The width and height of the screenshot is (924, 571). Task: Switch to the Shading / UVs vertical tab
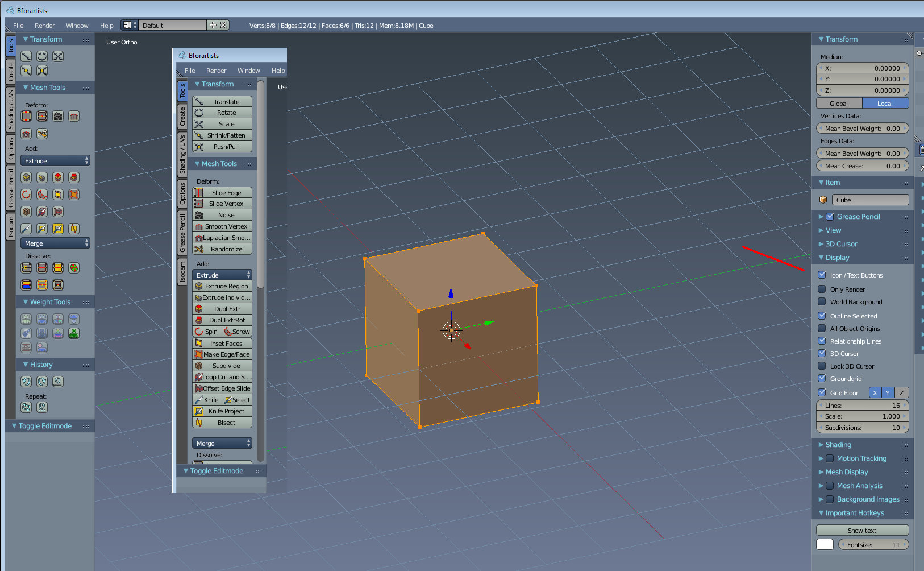point(11,110)
